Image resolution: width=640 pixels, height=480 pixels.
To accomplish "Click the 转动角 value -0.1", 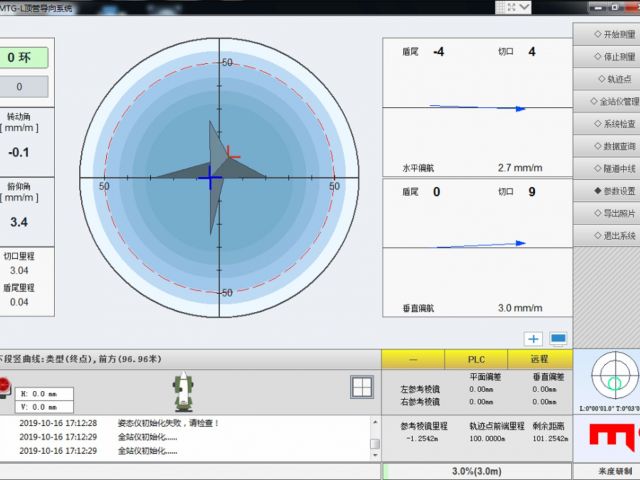I will 19,153.
